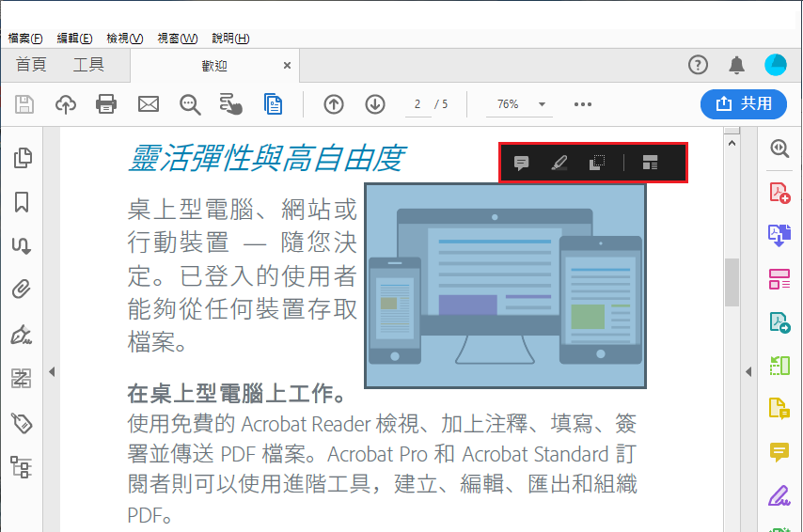Open the user profile avatar
The height and width of the screenshot is (532, 803).
coord(776,65)
